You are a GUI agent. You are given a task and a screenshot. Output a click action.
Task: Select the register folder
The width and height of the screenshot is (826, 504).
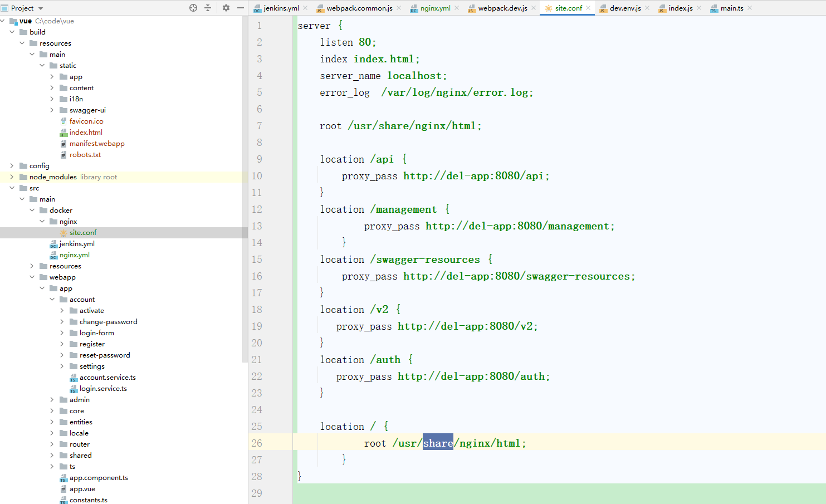[92, 344]
